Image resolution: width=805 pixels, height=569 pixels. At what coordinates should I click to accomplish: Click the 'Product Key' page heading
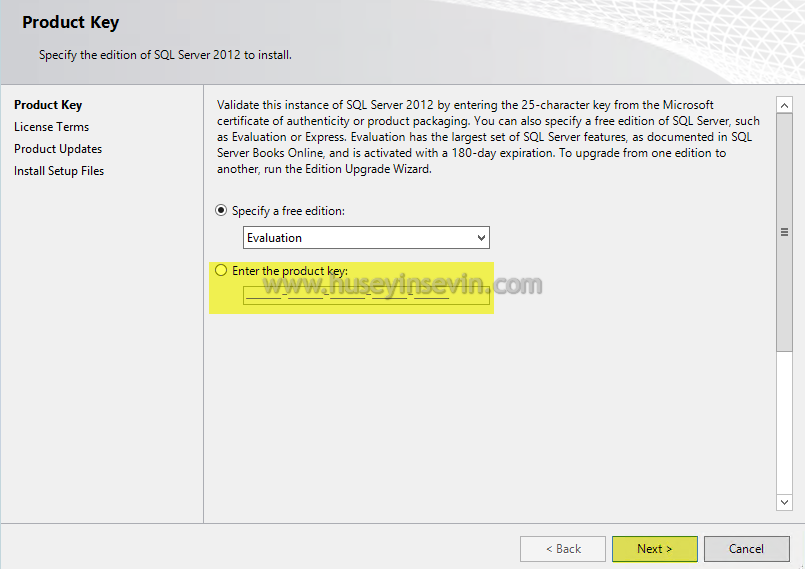pyautogui.click(x=71, y=23)
